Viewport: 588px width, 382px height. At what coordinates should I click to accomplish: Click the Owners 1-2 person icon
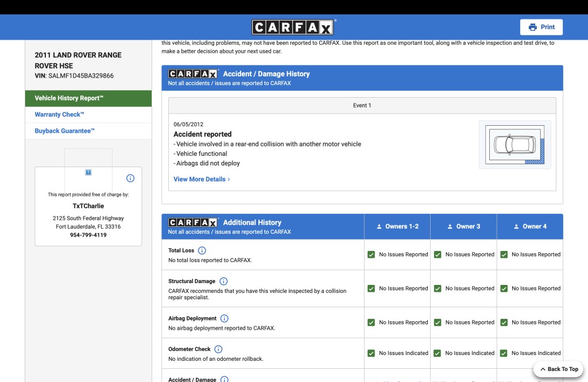pos(379,226)
